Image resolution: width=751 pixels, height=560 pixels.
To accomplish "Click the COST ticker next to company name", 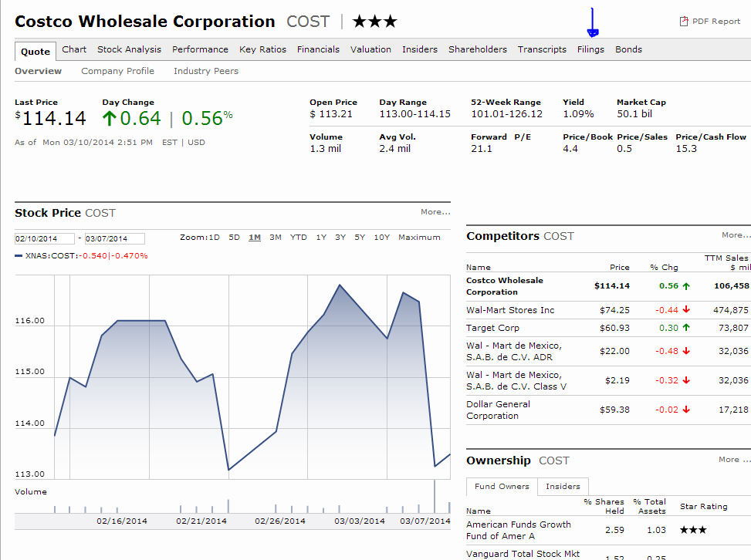I will coord(308,22).
